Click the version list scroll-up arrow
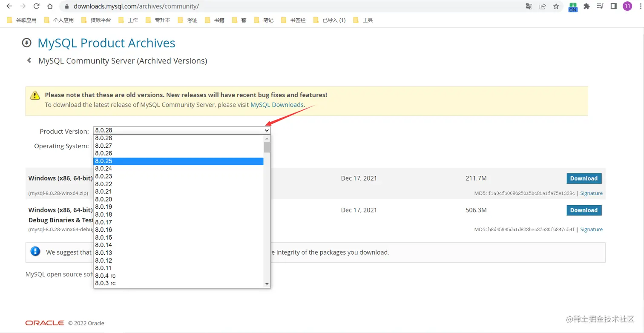The image size is (644, 333). coord(267,138)
